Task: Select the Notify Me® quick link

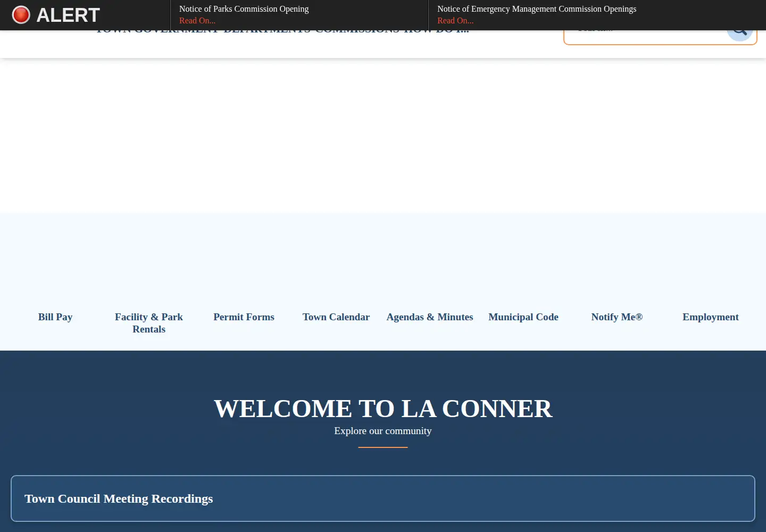Action: click(617, 317)
